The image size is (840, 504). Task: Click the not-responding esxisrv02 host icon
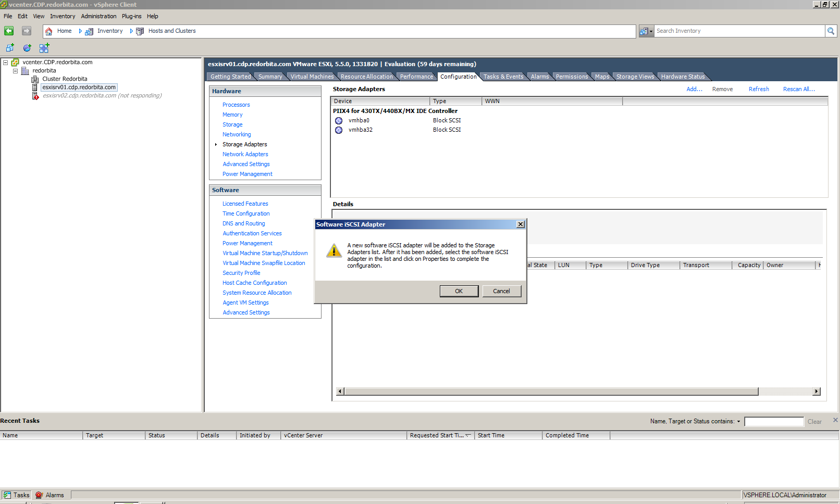(35, 96)
